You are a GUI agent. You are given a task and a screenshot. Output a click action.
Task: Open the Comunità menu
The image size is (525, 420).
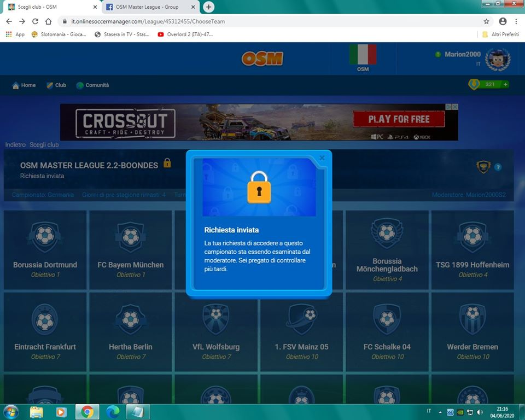(92, 85)
